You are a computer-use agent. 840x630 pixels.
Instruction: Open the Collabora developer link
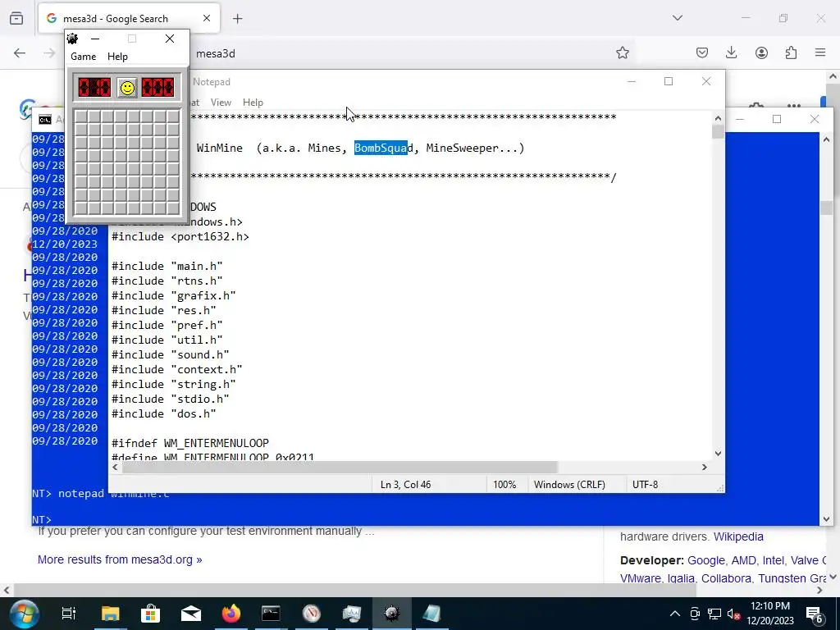click(x=726, y=578)
